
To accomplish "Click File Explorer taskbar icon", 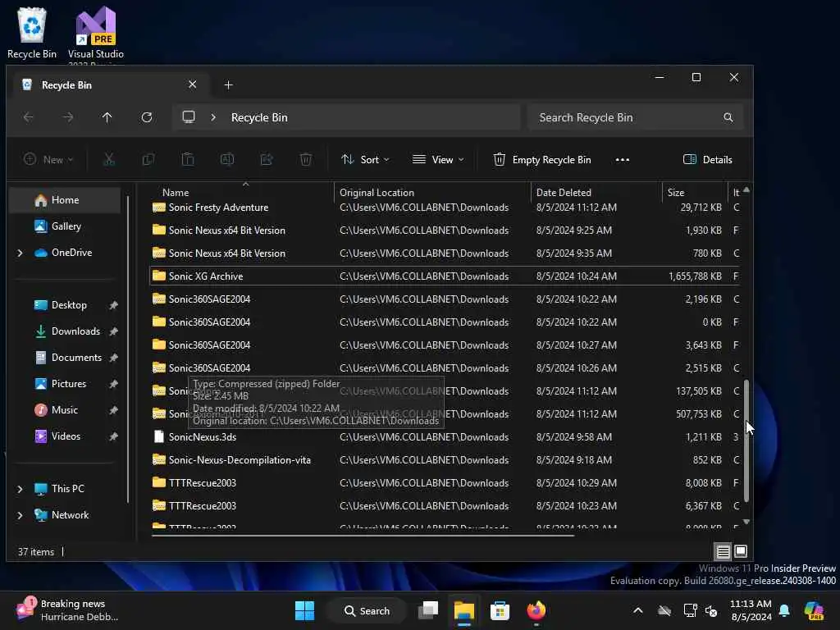I will click(464, 610).
